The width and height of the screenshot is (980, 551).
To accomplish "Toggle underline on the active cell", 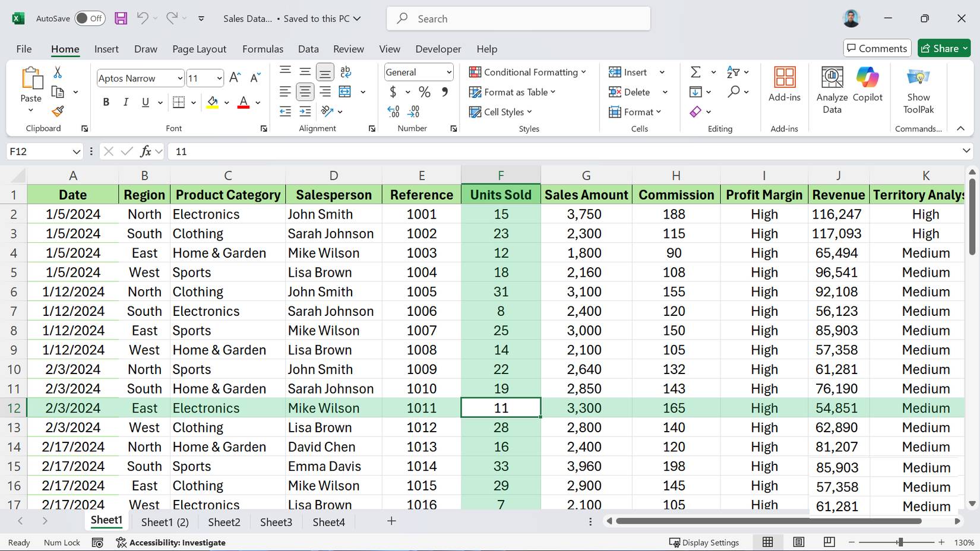I will click(x=144, y=102).
